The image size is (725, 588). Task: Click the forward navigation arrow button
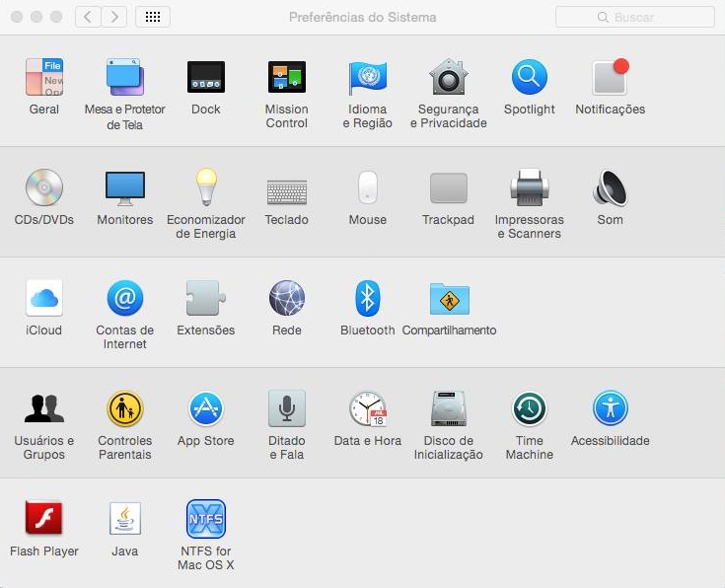[x=114, y=17]
